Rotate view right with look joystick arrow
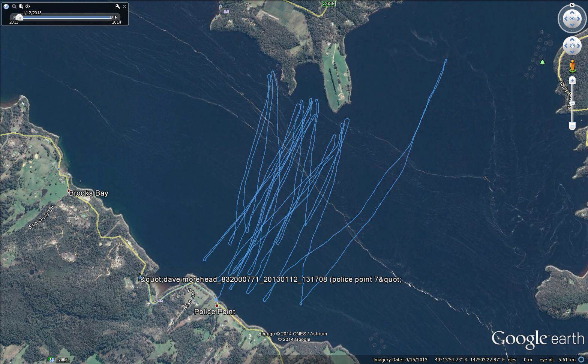Viewport: 588px width, 364px height. [579, 19]
